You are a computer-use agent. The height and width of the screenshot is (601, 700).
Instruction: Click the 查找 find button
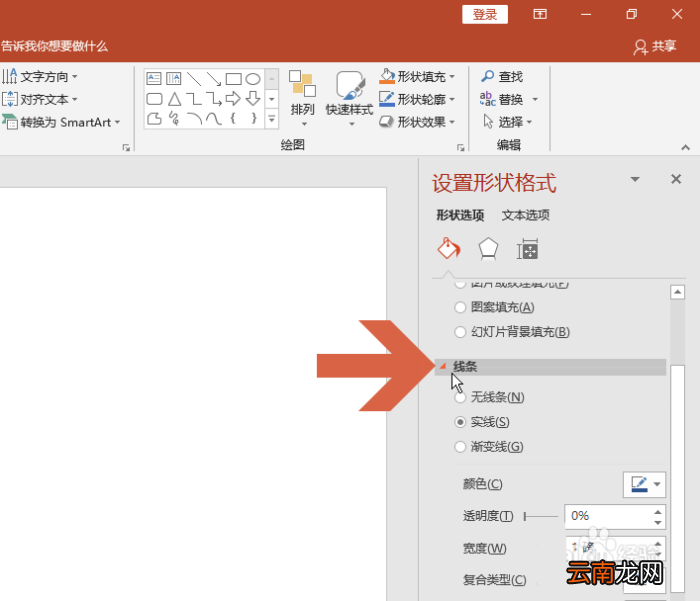click(x=502, y=77)
